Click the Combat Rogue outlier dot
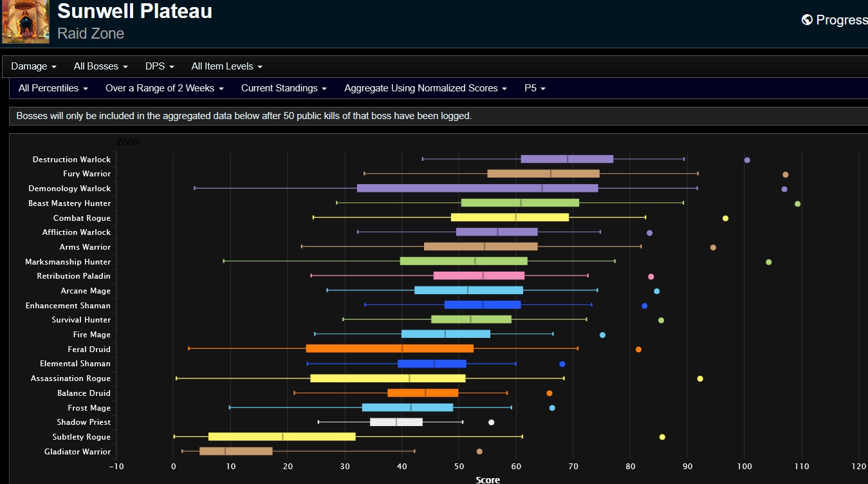The height and width of the screenshot is (484, 868). click(725, 218)
